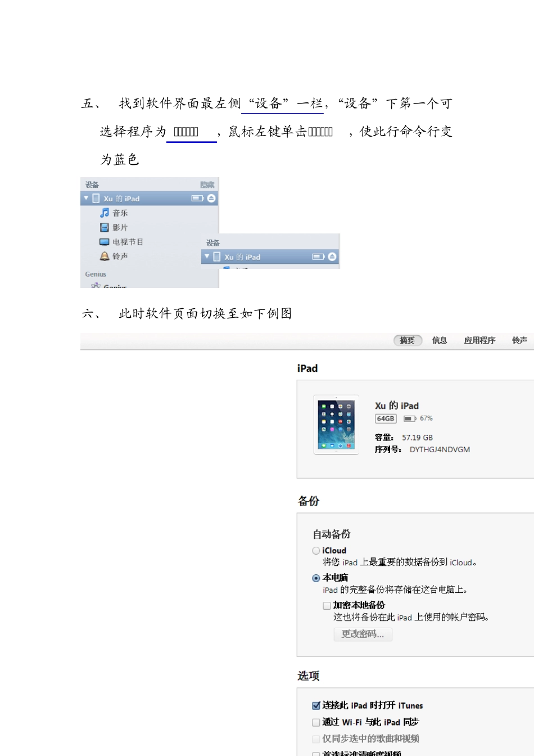The image size is (534, 756).
Task: Select Xu 的 iPad row in the small cropped 设备 image
Action: point(270,256)
